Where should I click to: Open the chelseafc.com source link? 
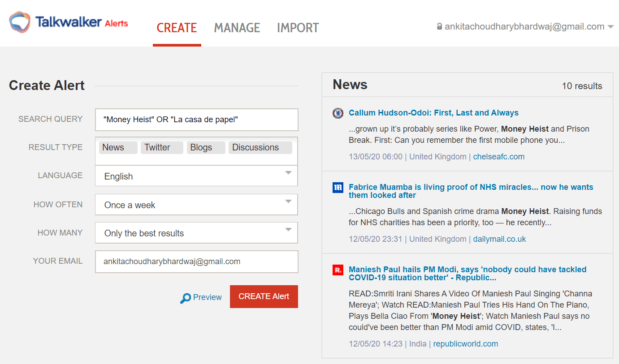point(498,157)
